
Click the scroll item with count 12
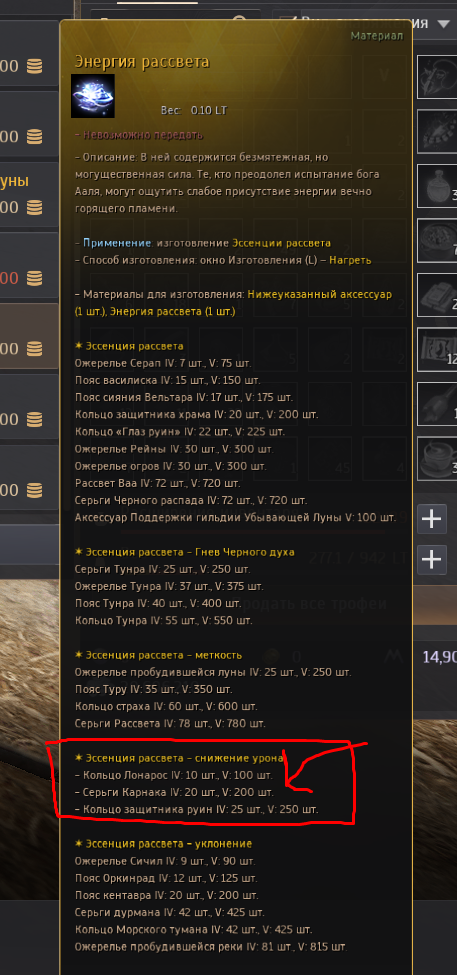pyautogui.click(x=437, y=348)
